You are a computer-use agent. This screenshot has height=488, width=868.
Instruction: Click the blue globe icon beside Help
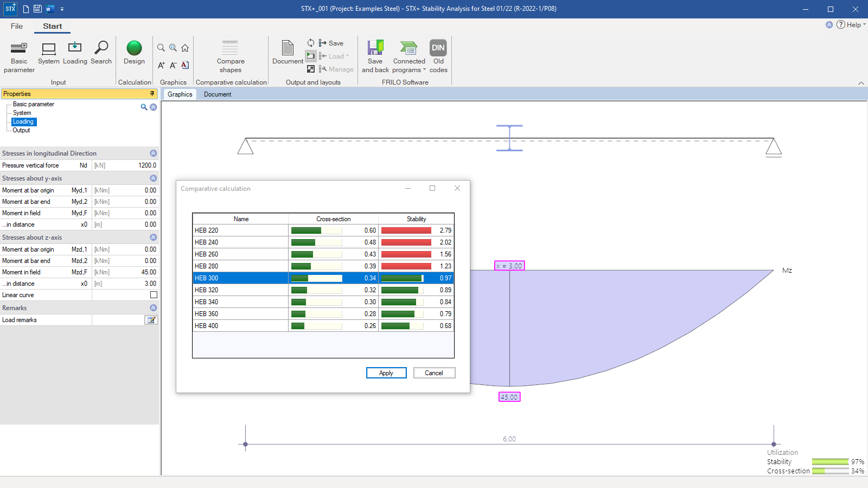[x=829, y=24]
